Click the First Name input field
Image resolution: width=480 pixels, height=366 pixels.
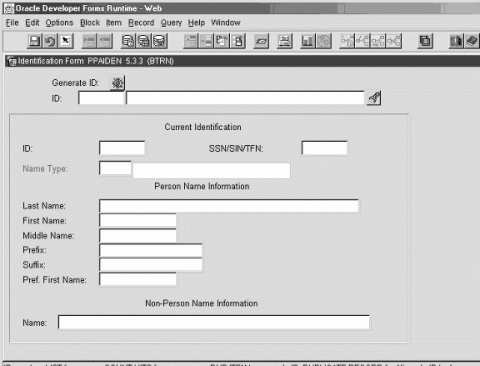(138, 220)
